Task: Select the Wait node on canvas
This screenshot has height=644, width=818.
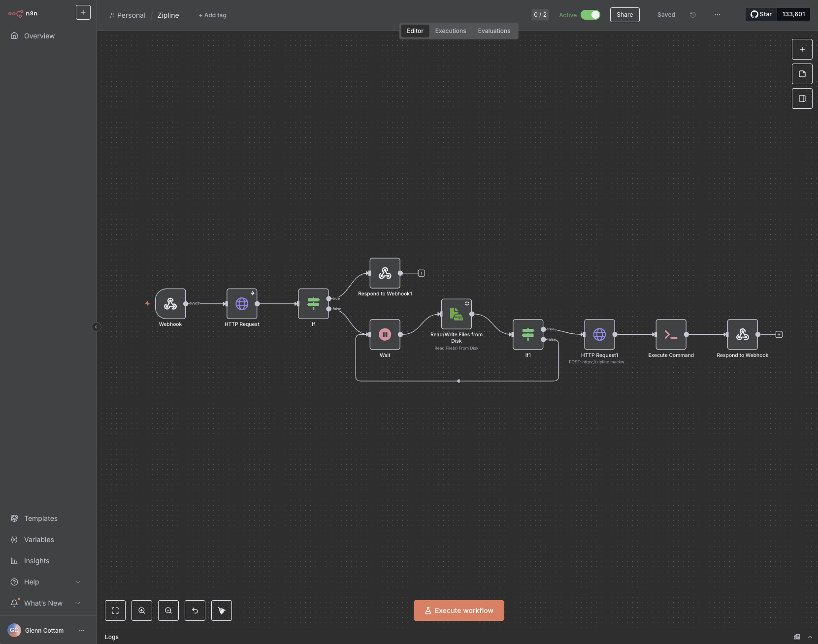Action: point(385,334)
